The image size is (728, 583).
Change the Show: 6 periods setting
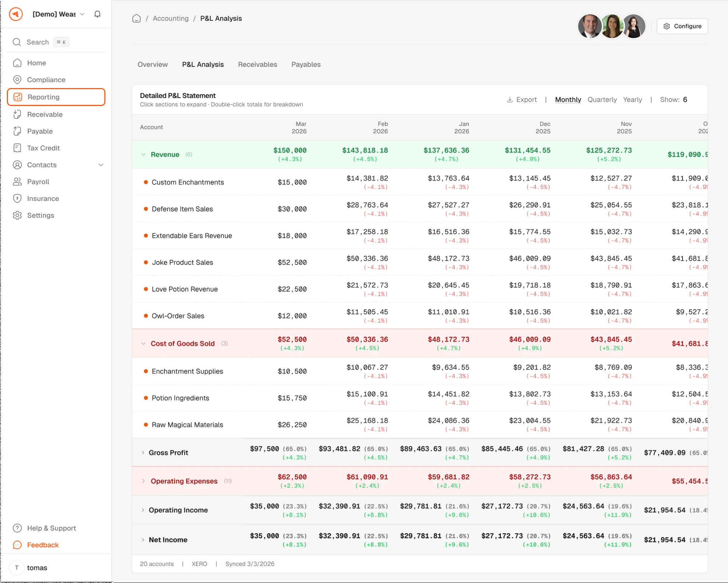673,100
